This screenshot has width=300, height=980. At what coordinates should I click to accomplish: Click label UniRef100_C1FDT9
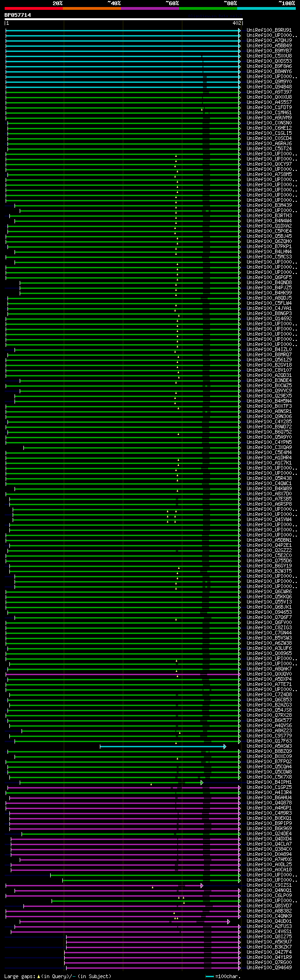point(270,108)
